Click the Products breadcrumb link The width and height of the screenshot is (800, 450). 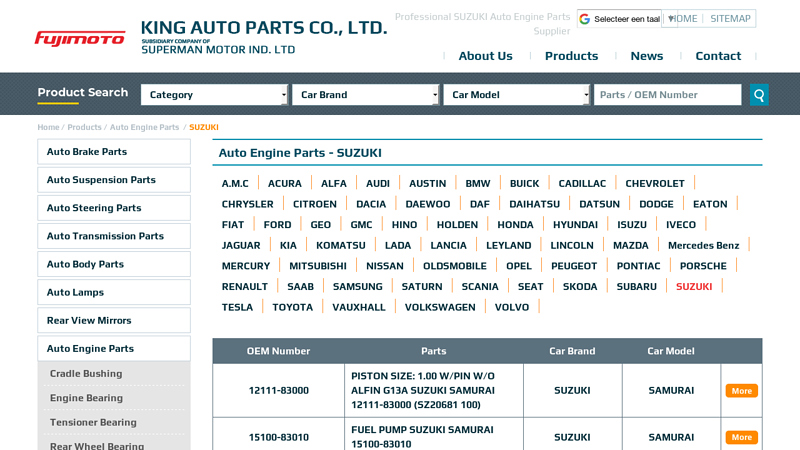click(x=84, y=127)
